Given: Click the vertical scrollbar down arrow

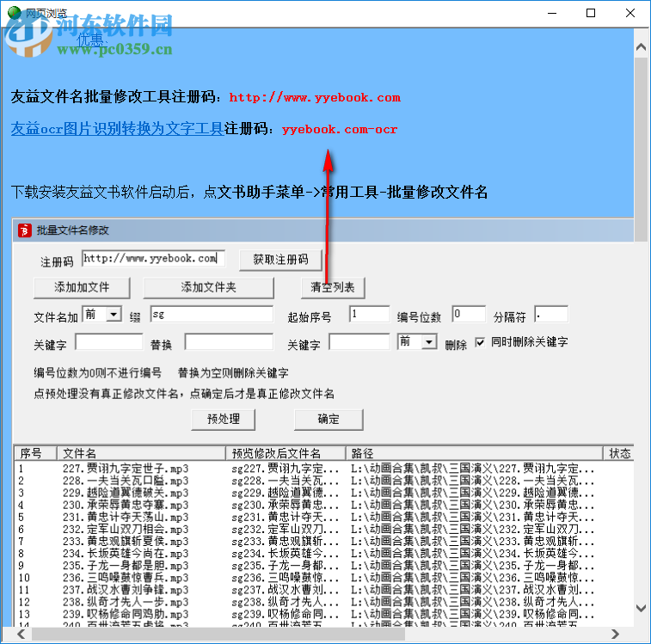Looking at the screenshot, I should (641, 608).
